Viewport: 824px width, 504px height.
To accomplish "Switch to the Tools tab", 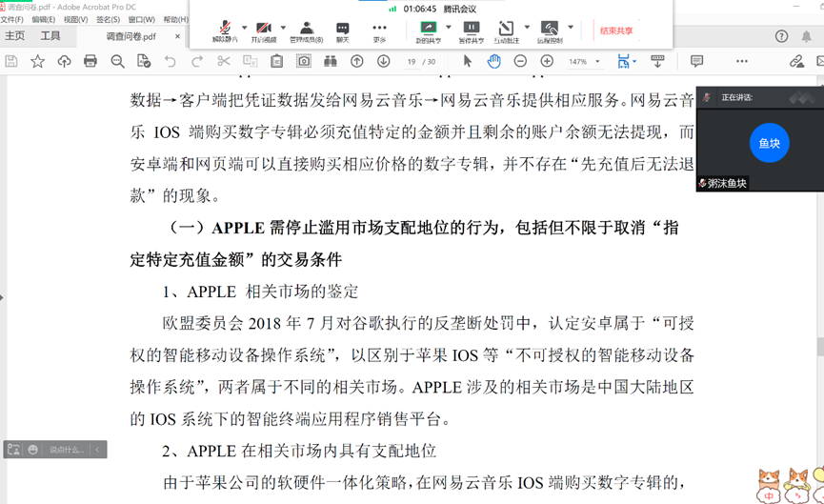I will click(50, 36).
